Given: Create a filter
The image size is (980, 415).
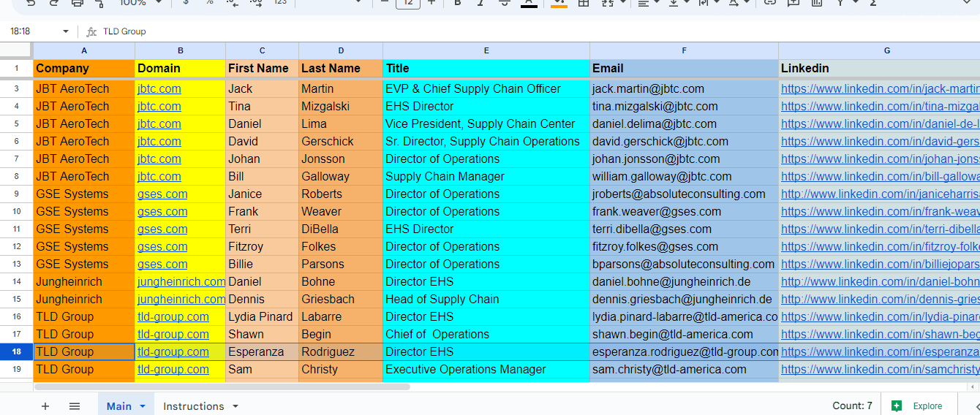Looking at the screenshot, I should pyautogui.click(x=840, y=3).
